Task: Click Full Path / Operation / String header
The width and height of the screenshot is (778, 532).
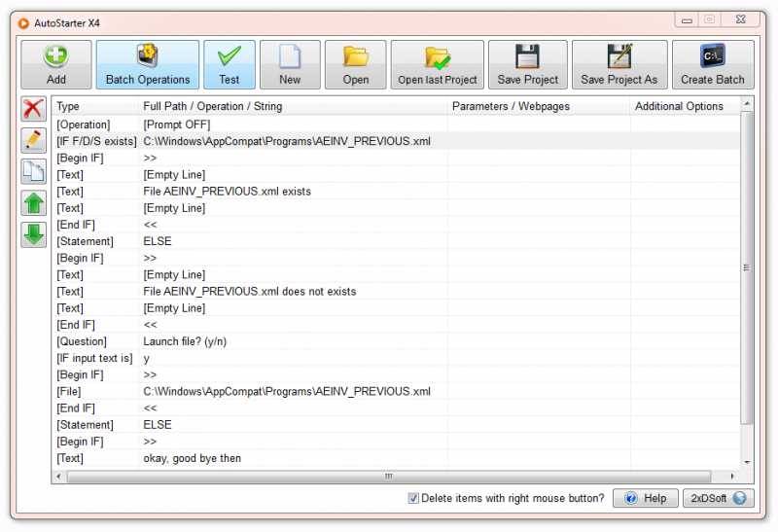Action: coord(293,106)
